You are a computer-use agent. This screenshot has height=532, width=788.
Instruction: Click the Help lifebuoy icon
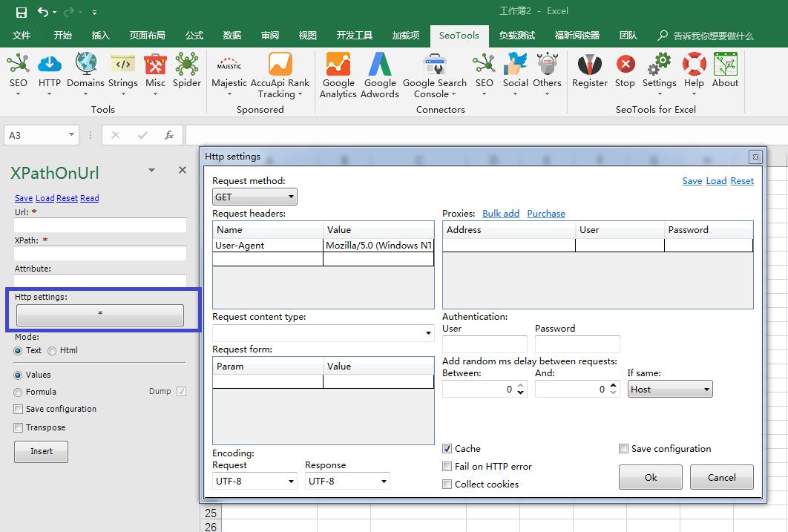(x=694, y=71)
